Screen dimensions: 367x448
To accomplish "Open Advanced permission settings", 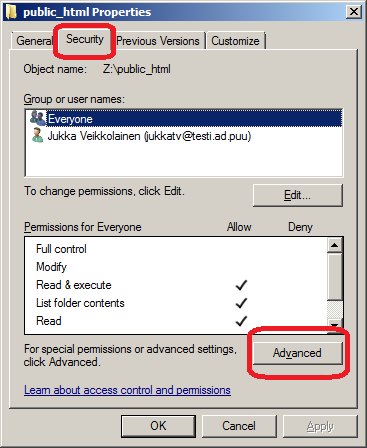I will tap(298, 353).
